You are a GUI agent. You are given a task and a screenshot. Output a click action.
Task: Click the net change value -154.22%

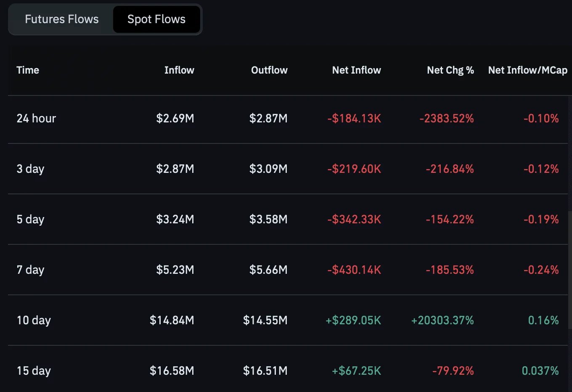coord(450,220)
